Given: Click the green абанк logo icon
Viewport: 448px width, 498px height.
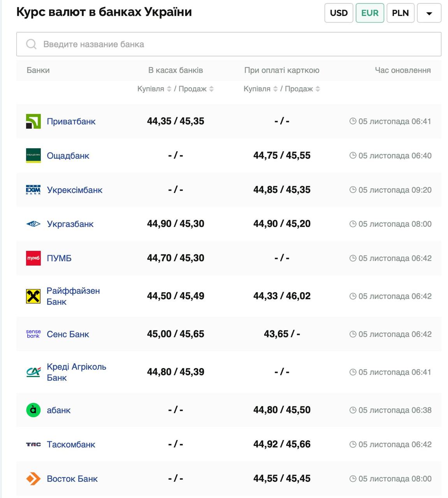Looking at the screenshot, I should (33, 410).
